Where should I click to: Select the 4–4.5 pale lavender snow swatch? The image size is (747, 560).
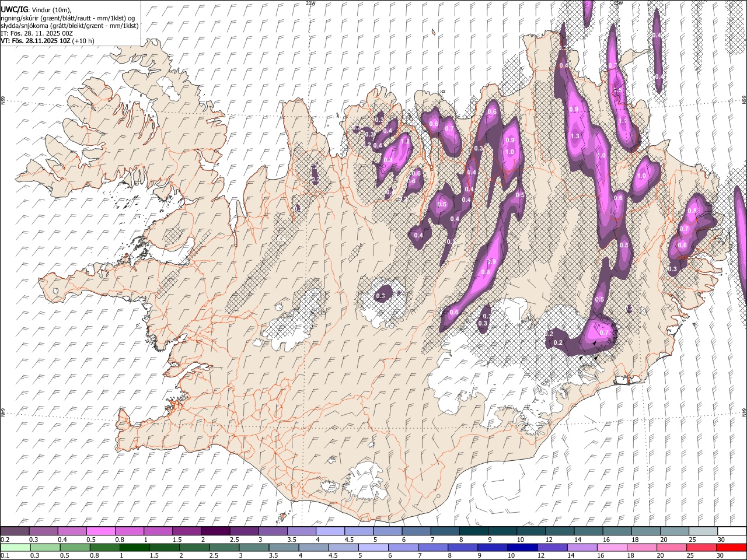point(330,531)
